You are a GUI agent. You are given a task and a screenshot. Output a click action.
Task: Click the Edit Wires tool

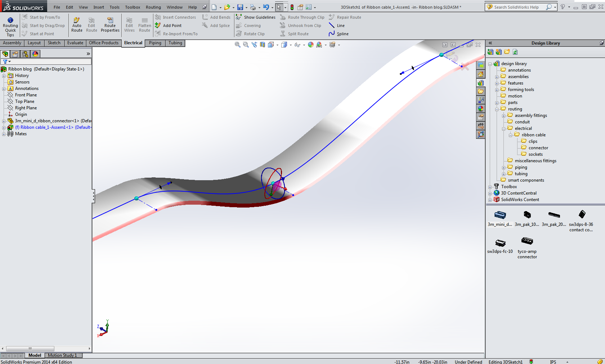129,25
